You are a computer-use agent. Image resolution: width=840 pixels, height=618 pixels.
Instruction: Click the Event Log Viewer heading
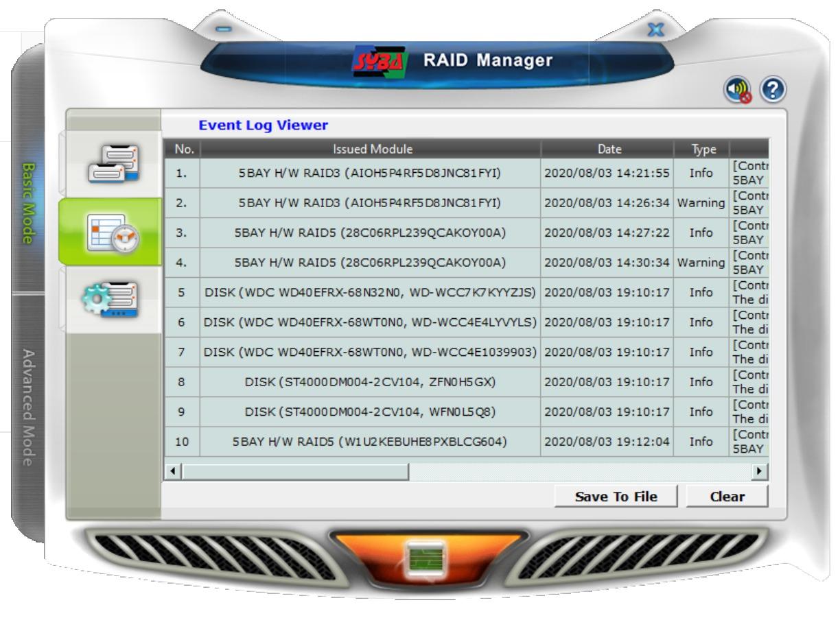point(264,126)
